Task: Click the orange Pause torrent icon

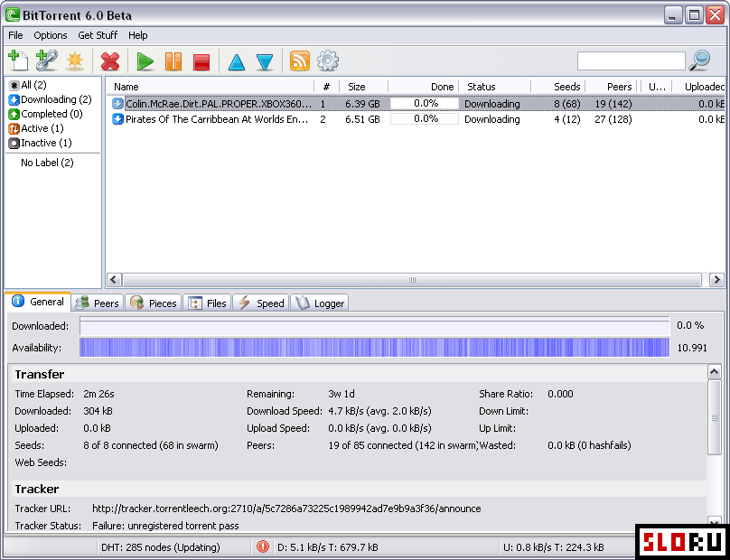Action: (173, 61)
